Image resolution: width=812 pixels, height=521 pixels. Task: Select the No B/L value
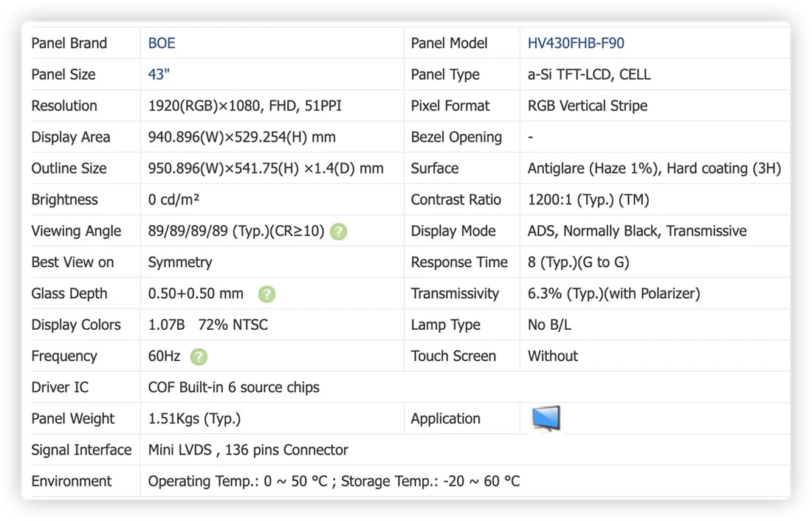click(549, 325)
